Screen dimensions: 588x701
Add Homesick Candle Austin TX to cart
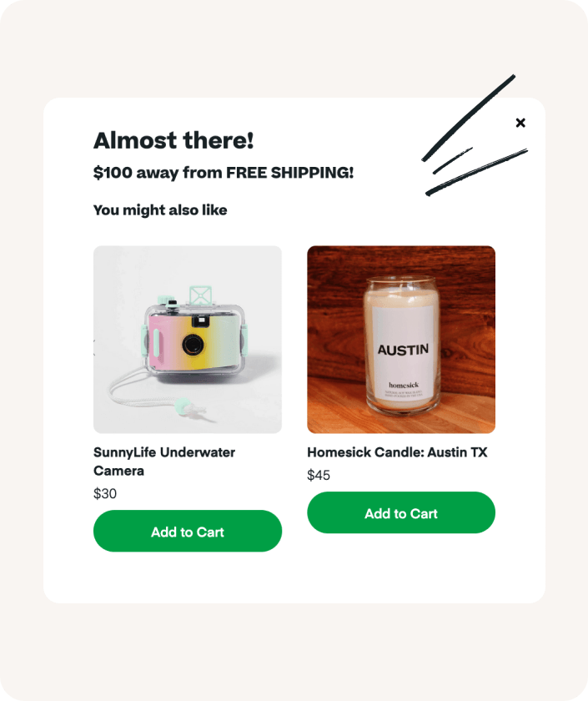(x=401, y=512)
